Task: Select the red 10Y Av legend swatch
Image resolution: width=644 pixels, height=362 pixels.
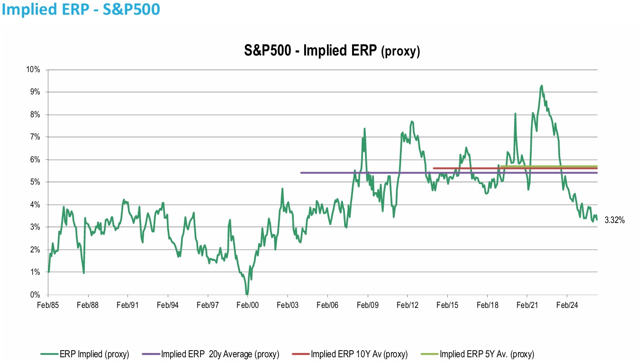Action: [301, 354]
